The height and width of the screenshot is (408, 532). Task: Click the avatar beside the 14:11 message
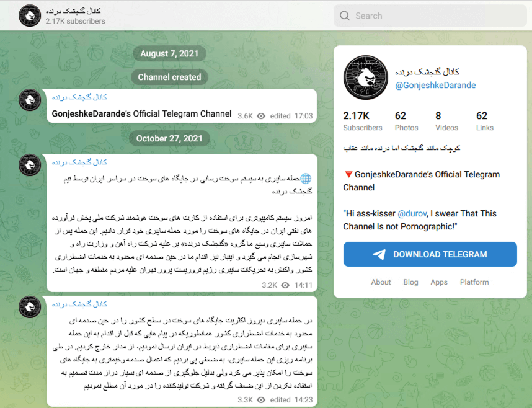[x=30, y=166]
